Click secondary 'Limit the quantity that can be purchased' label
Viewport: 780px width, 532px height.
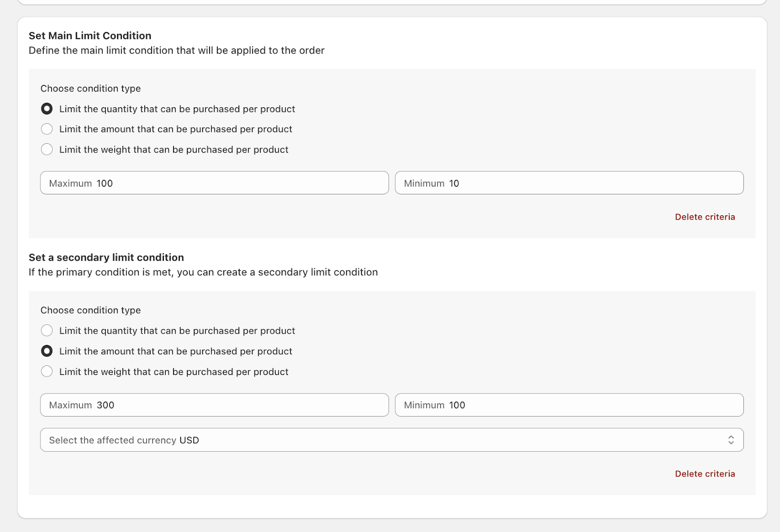click(x=177, y=331)
